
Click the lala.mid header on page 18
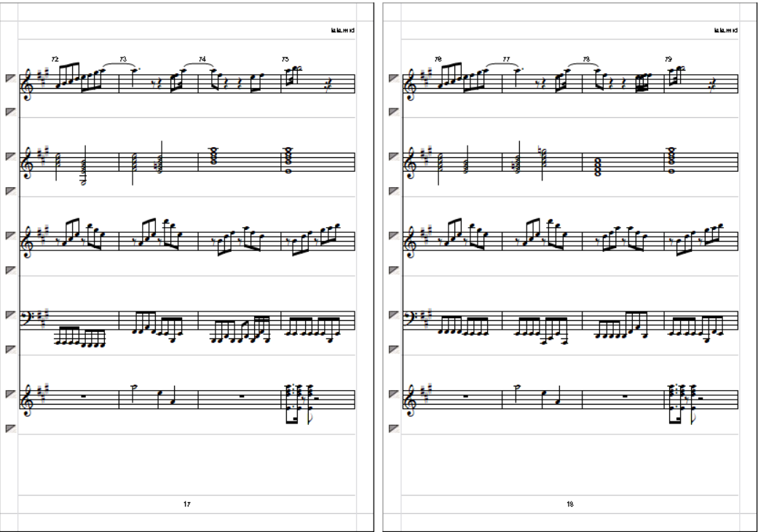726,31
